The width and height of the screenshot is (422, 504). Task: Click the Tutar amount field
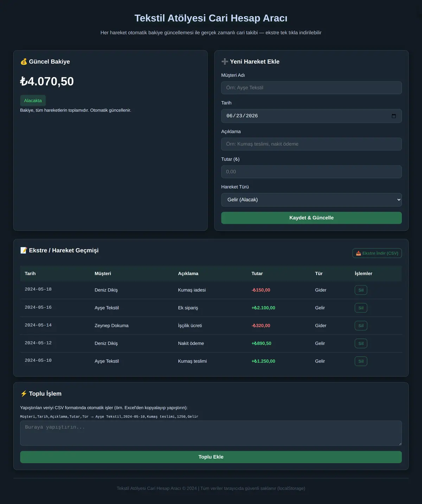pos(311,172)
